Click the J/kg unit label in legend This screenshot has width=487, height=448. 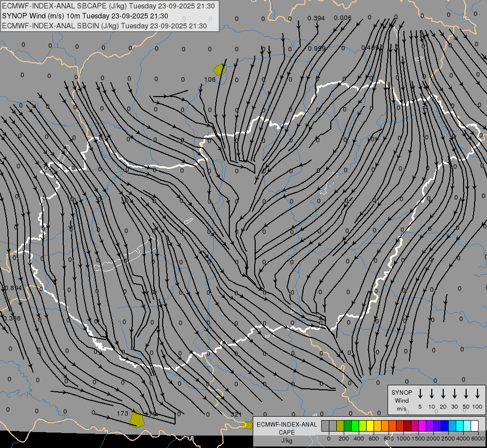(x=287, y=441)
